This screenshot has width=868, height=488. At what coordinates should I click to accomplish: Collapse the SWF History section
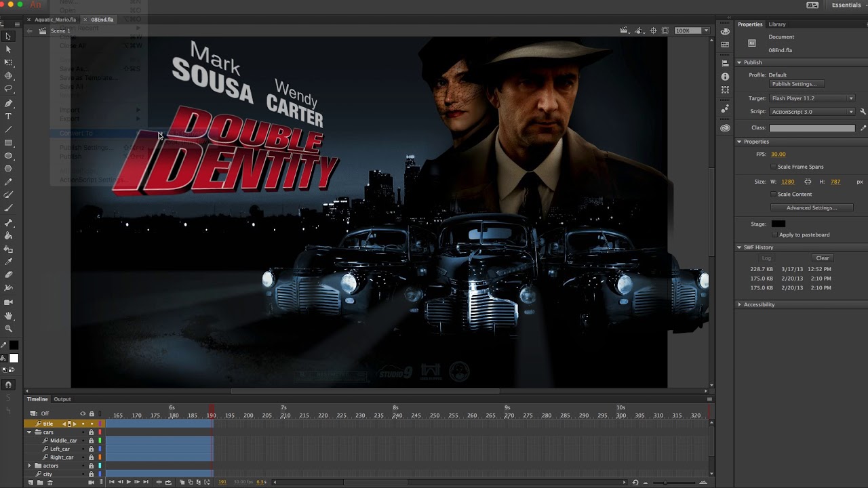(x=739, y=247)
